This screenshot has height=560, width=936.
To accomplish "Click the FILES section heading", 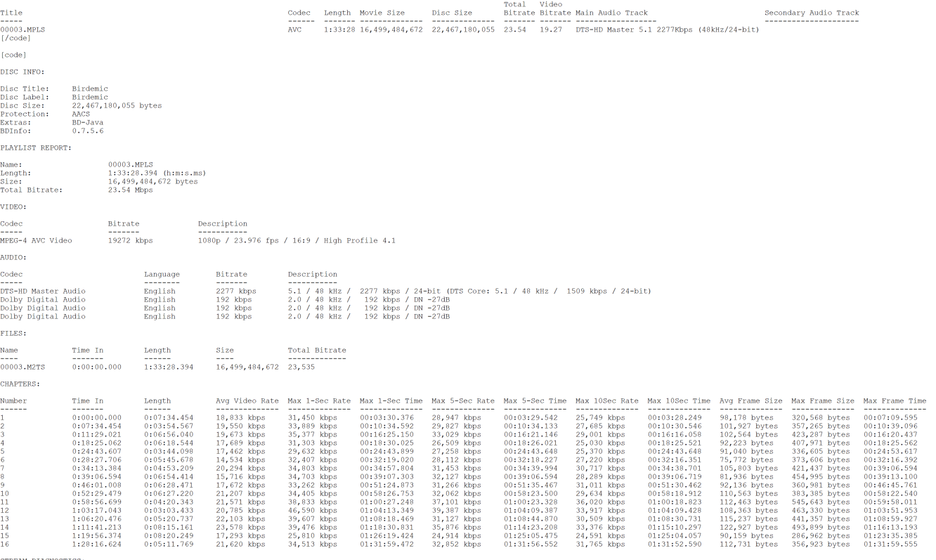I will pyautogui.click(x=13, y=333).
